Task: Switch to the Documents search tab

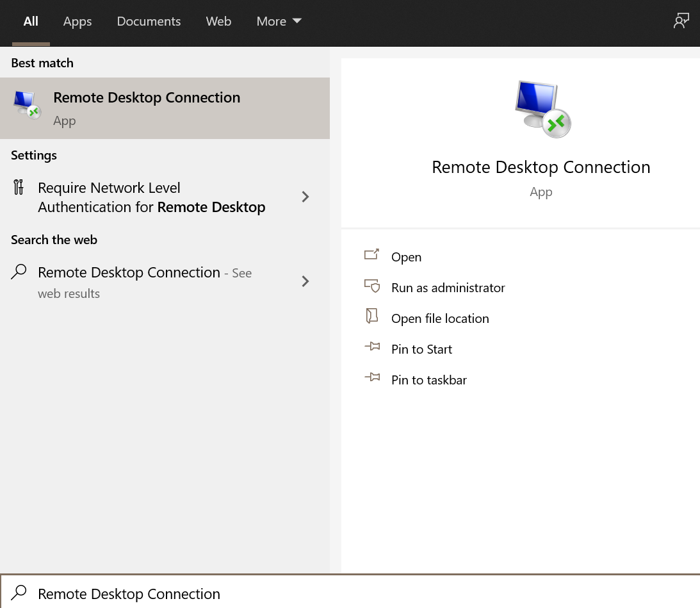Action: (x=149, y=21)
